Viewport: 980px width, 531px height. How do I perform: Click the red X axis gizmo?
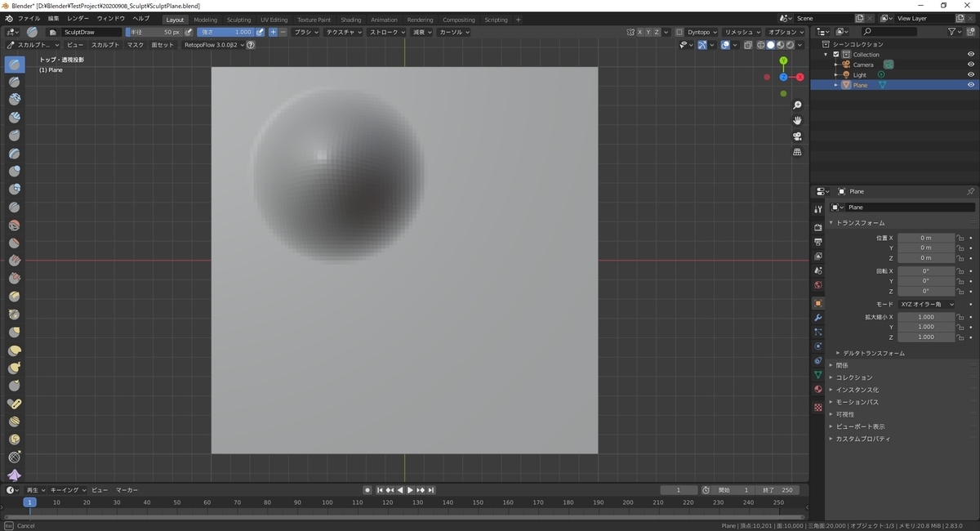[x=800, y=77]
